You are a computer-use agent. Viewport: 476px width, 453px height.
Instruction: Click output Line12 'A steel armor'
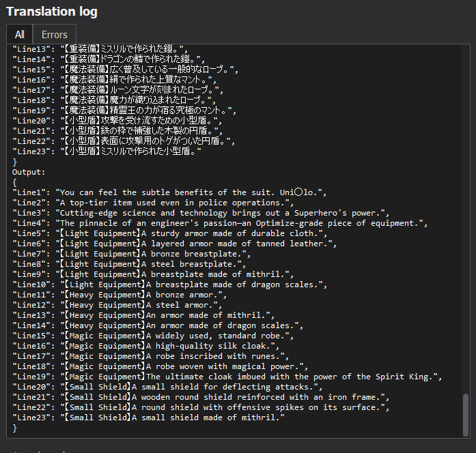point(117,305)
